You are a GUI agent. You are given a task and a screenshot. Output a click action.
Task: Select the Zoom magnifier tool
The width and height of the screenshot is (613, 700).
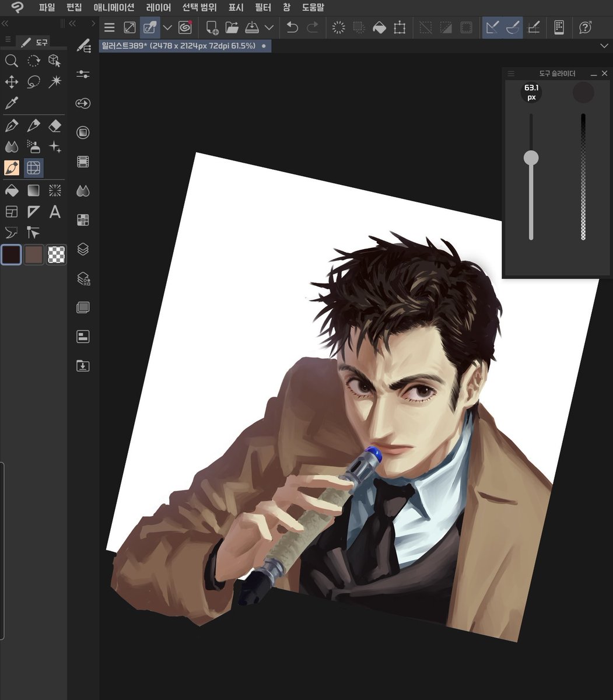12,60
